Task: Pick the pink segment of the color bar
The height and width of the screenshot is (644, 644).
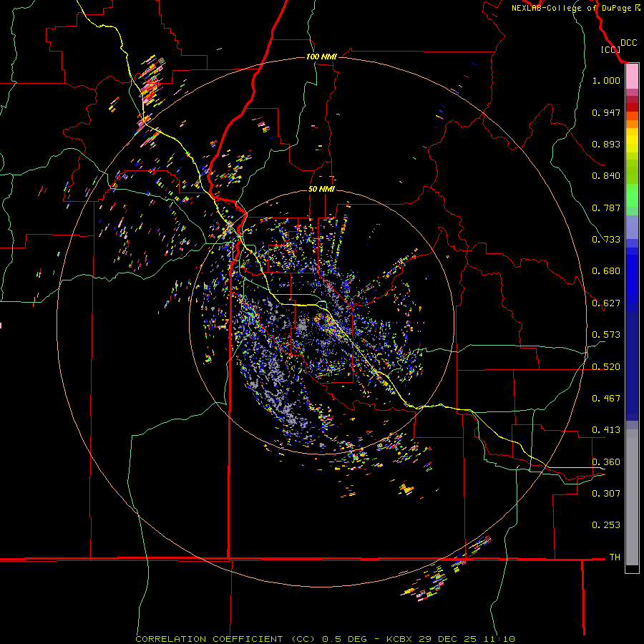Action: click(632, 77)
